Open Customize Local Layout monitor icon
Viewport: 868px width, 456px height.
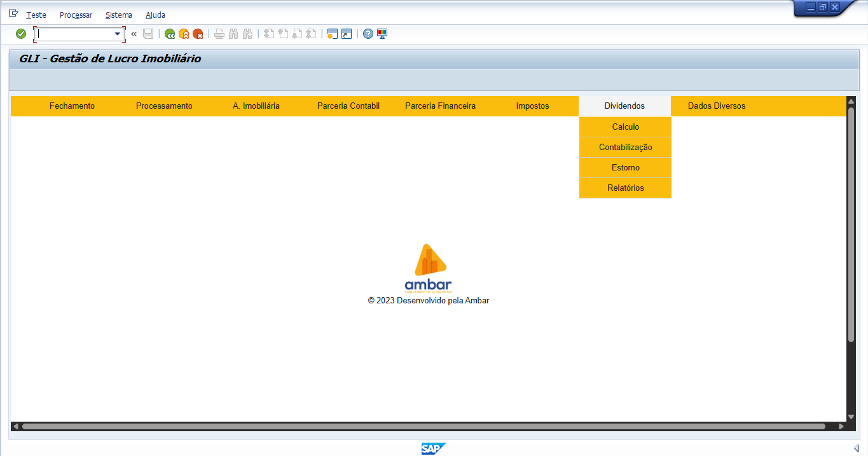click(x=382, y=34)
